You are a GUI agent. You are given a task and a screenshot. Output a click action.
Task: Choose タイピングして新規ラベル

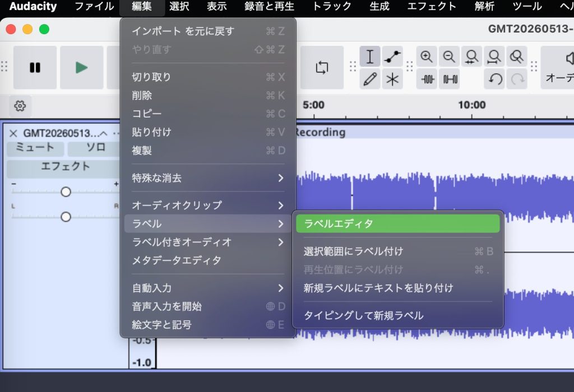click(x=397, y=315)
